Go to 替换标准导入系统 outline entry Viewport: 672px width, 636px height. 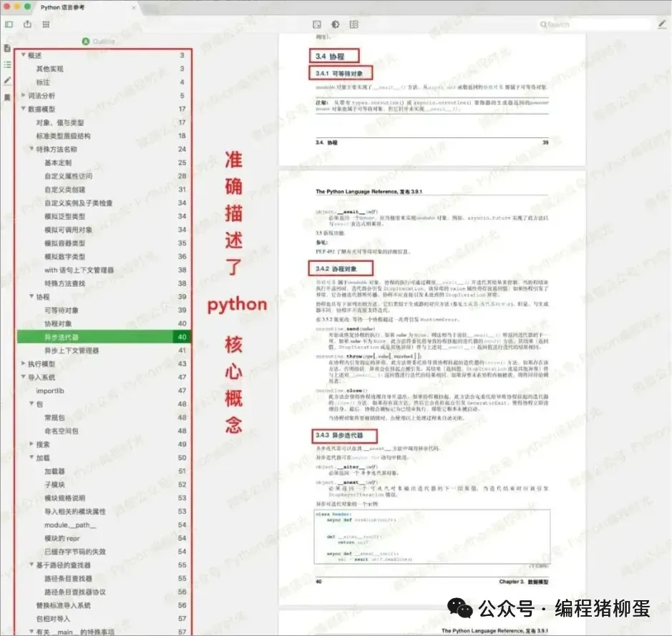coord(63,605)
